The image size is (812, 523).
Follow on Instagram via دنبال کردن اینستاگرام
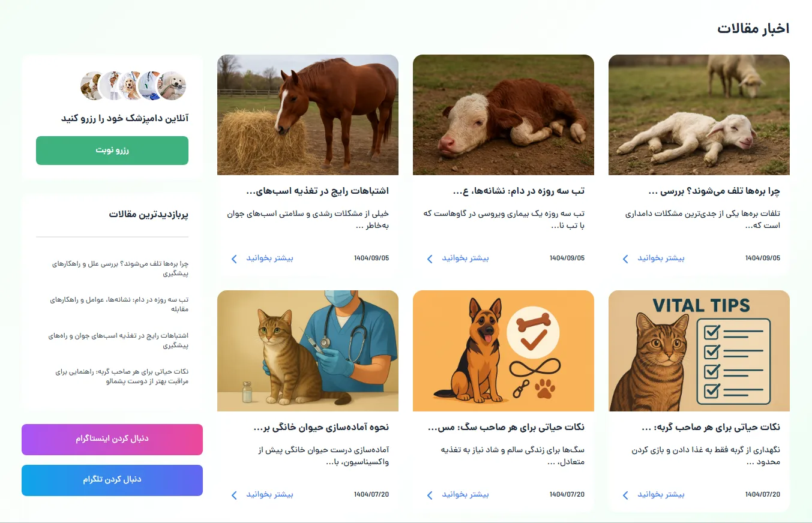tap(112, 440)
